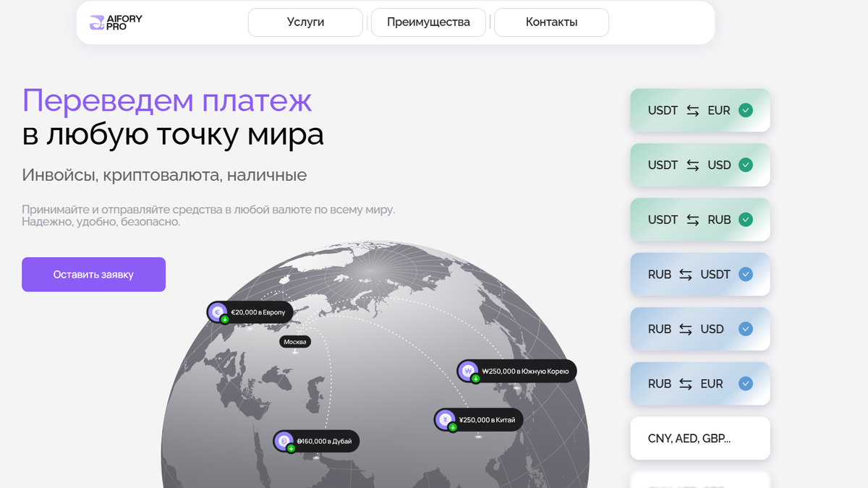
Task: Select Контакты in the navigation bar
Action: click(x=551, y=22)
